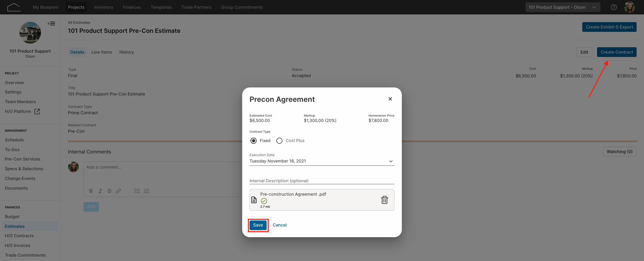Open the help question mark icon
Screen dimensions: 644x261
tap(614, 7)
